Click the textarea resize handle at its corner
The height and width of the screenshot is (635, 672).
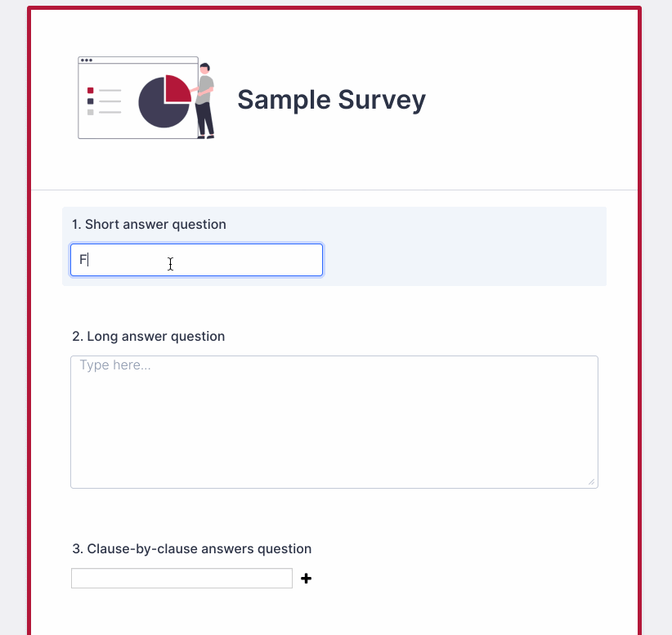pos(593,483)
